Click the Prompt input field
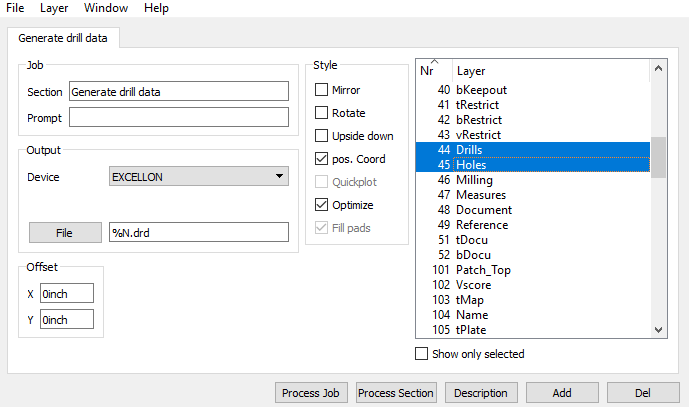Image resolution: width=689 pixels, height=407 pixels. (179, 117)
